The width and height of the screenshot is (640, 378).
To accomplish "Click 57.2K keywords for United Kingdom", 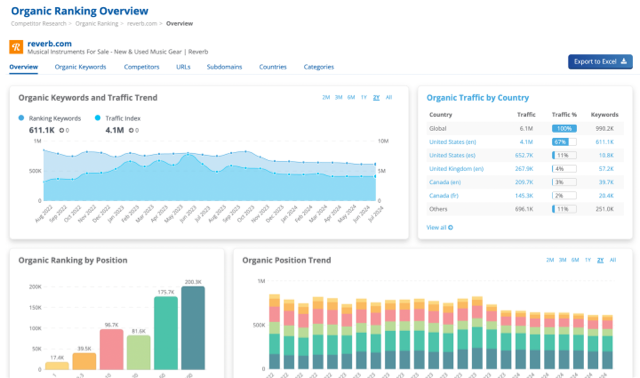I will coord(606,169).
